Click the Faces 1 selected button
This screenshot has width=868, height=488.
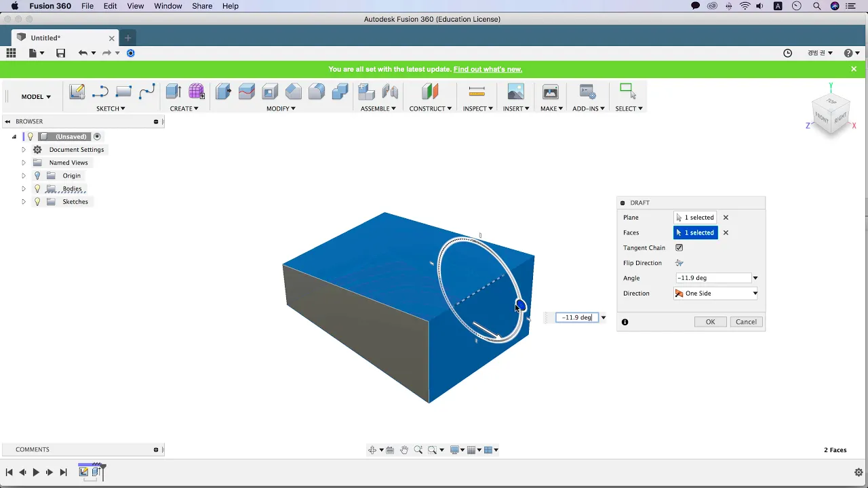(696, 232)
